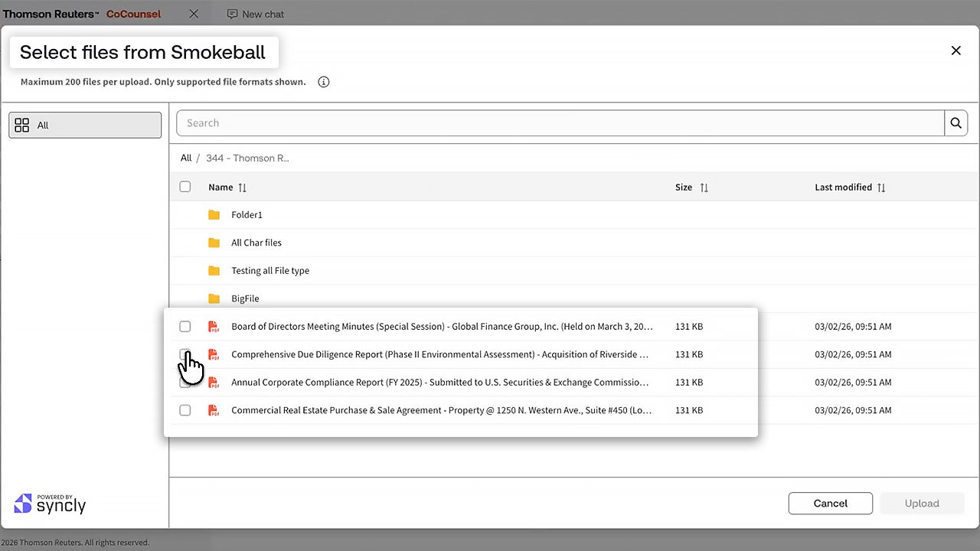
Task: Select Annual Corporate Compliance Report filename
Action: tap(440, 383)
